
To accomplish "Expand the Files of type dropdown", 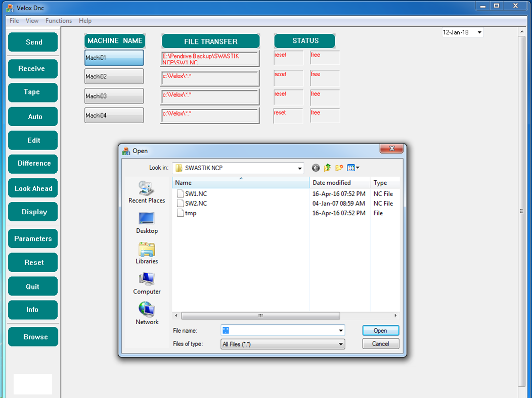I will click(x=341, y=344).
